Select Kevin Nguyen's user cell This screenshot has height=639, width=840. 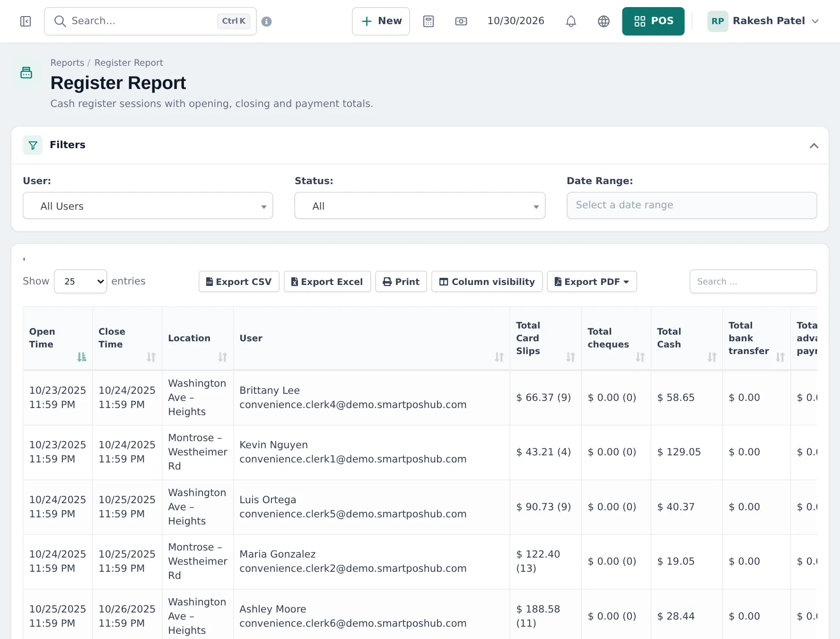click(372, 453)
